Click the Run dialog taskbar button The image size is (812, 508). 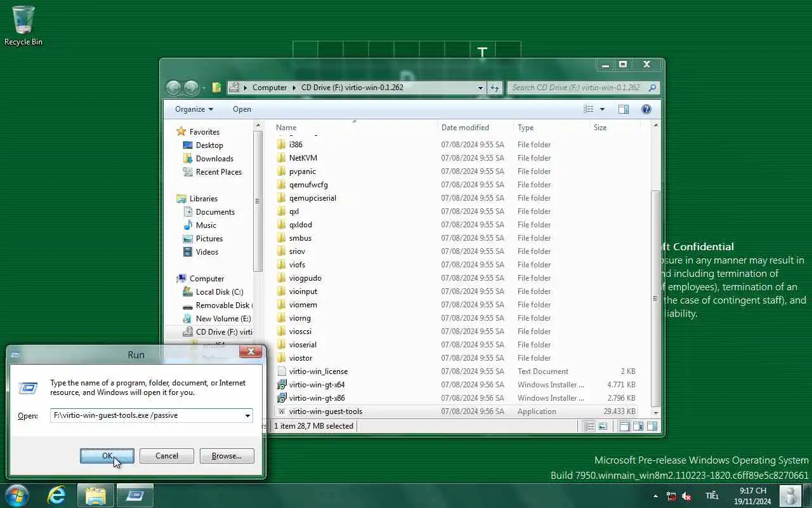tap(134, 495)
